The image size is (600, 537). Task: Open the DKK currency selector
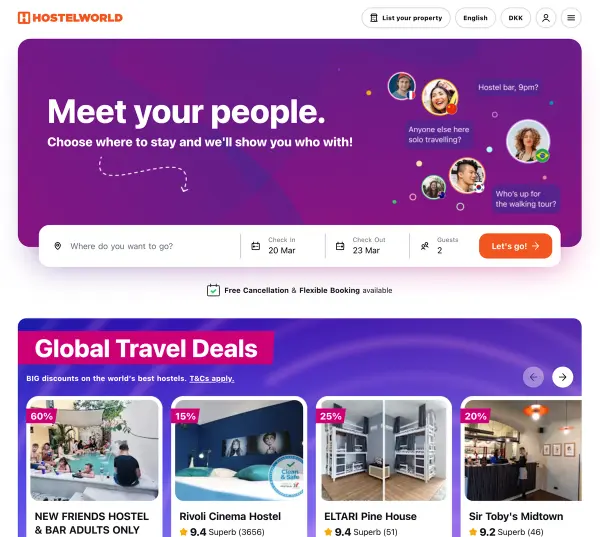pyautogui.click(x=515, y=18)
